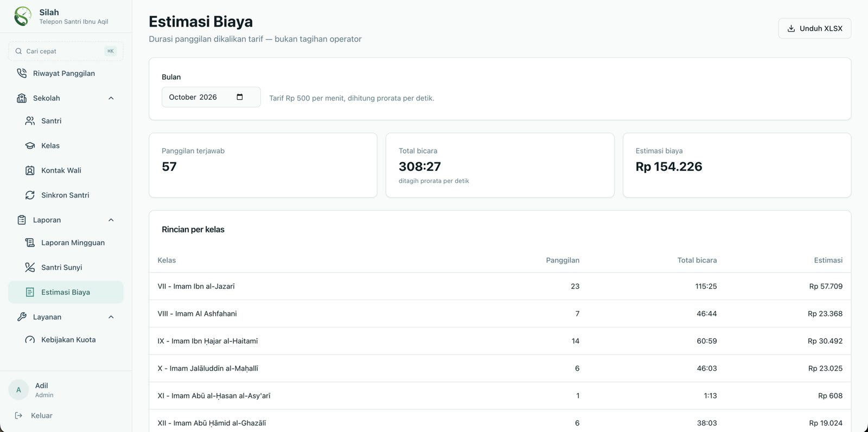Collapse the Sekolah section chevron
This screenshot has width=868, height=432.
(111, 98)
